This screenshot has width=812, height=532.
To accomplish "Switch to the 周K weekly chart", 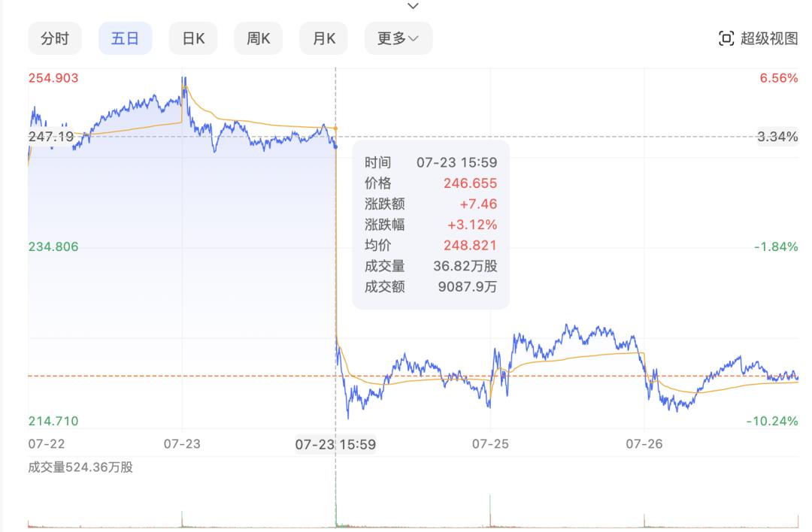I will pyautogui.click(x=258, y=38).
